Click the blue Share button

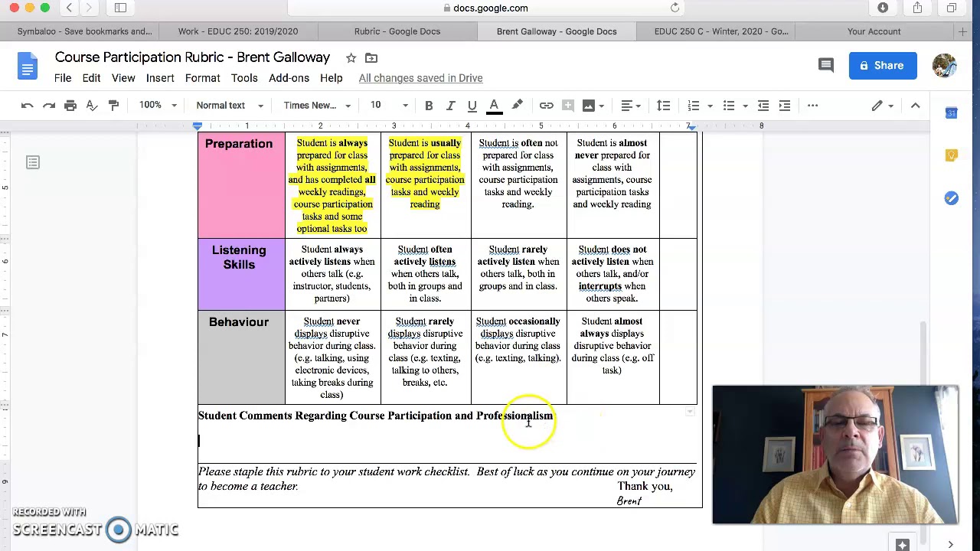pyautogui.click(x=883, y=66)
